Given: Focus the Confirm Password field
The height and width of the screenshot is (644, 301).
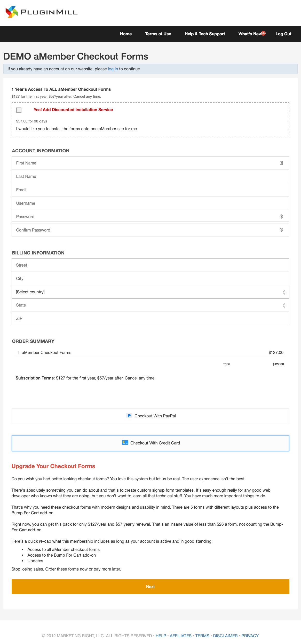Looking at the screenshot, I should point(150,230).
